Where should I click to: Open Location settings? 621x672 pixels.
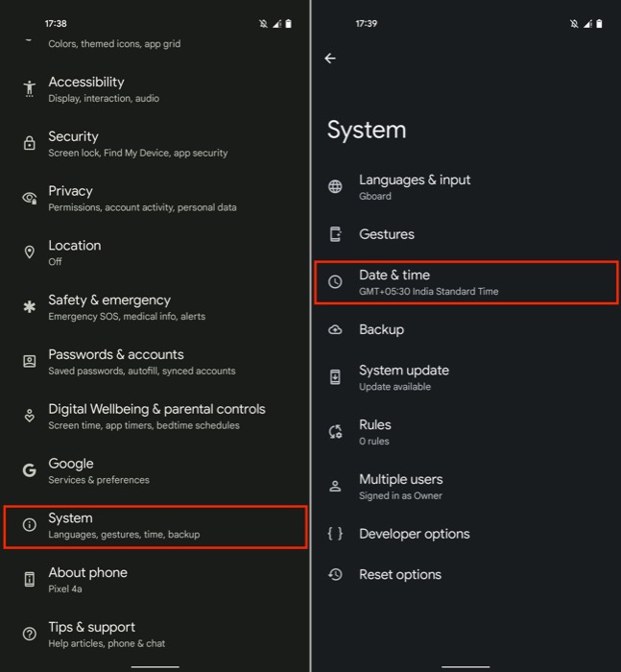(155, 252)
